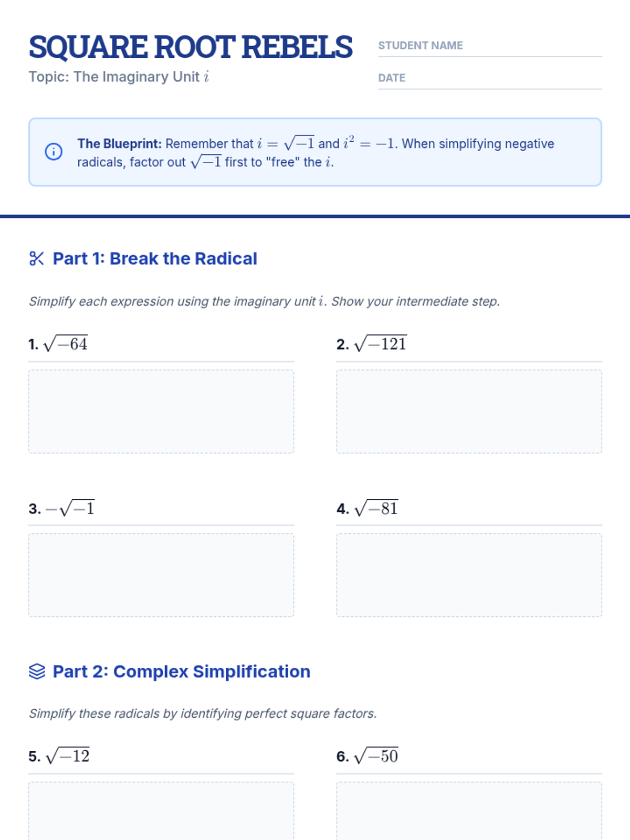Click the square root of −81 expression
630x840 pixels.
(x=376, y=508)
